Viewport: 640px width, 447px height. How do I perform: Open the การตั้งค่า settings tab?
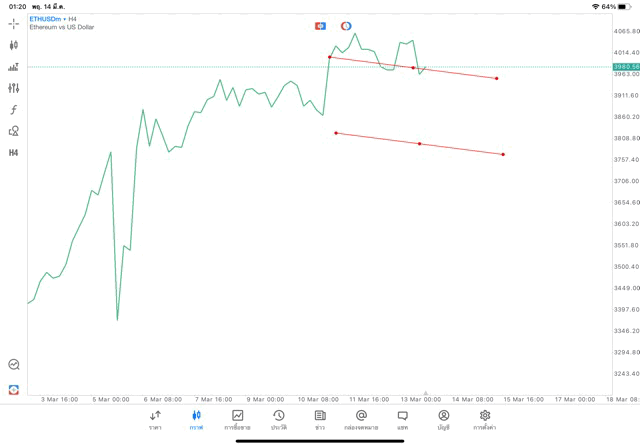(485, 419)
